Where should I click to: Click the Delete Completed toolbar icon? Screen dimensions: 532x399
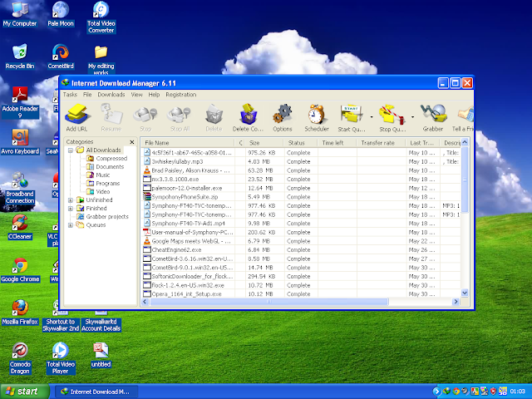coord(248,115)
